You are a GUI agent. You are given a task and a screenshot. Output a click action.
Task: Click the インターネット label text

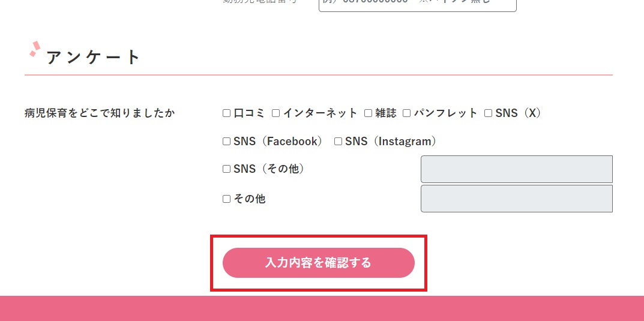(x=320, y=113)
